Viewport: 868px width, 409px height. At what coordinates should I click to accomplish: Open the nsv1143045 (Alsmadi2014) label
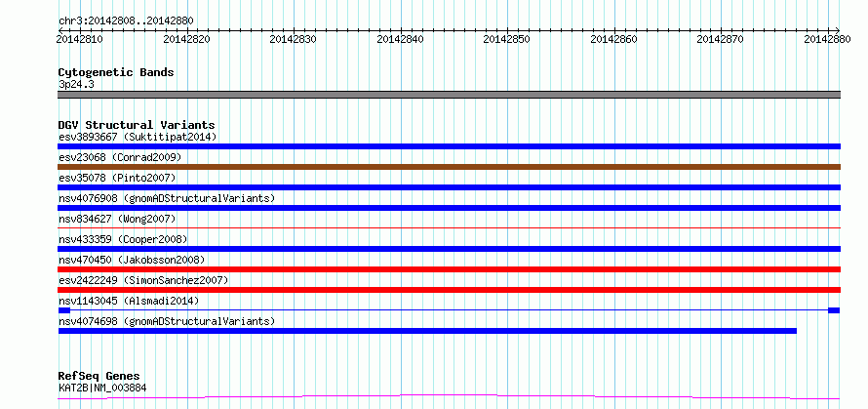[129, 301]
